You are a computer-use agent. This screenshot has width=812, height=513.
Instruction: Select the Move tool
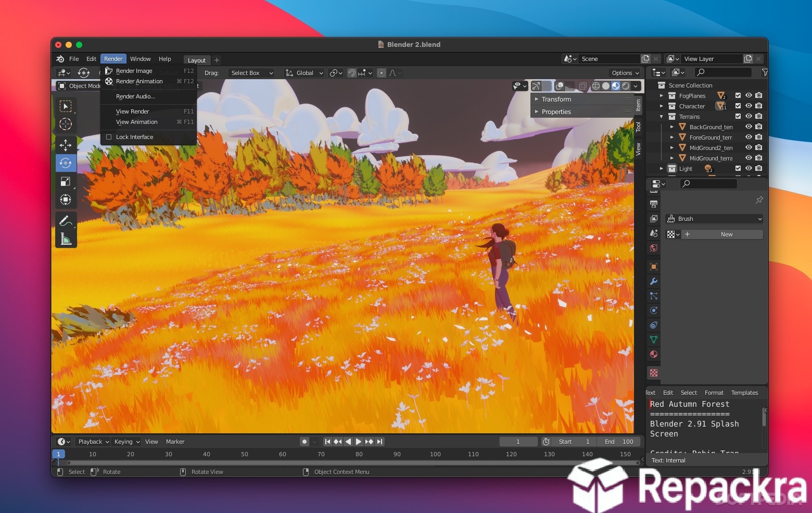point(66,145)
